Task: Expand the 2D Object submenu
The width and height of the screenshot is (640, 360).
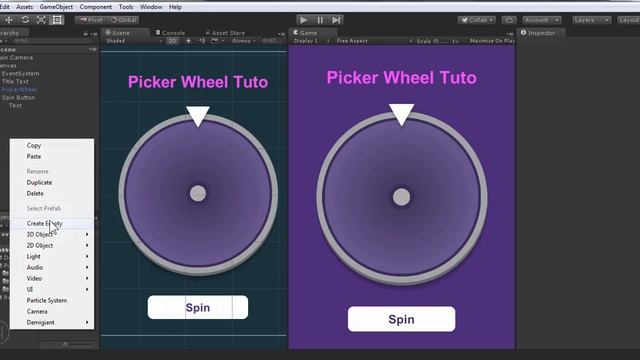Action: (x=52, y=245)
